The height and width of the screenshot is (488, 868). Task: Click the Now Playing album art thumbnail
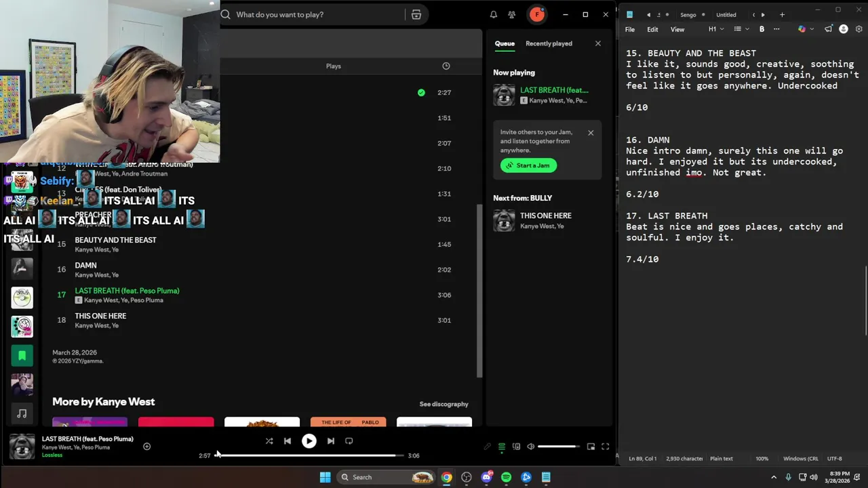point(22,447)
